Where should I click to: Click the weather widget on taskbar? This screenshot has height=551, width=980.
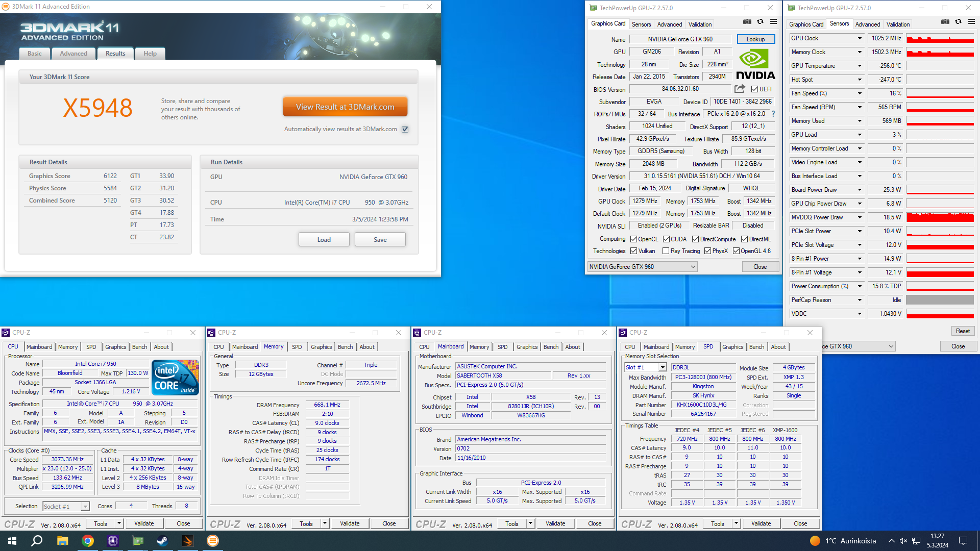point(843,541)
